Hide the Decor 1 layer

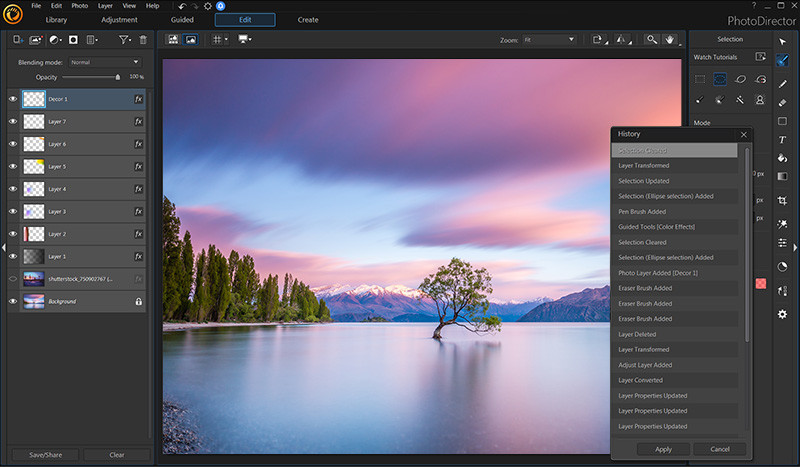pyautogui.click(x=13, y=99)
